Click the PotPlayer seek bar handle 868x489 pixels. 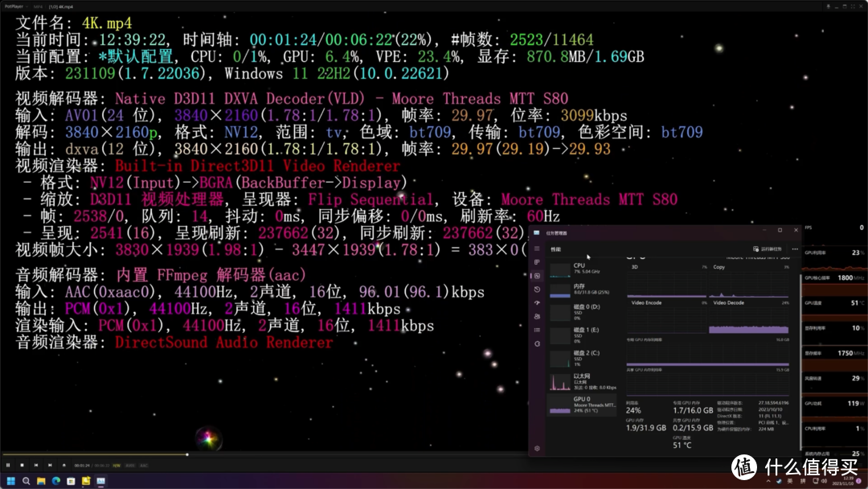tap(187, 454)
